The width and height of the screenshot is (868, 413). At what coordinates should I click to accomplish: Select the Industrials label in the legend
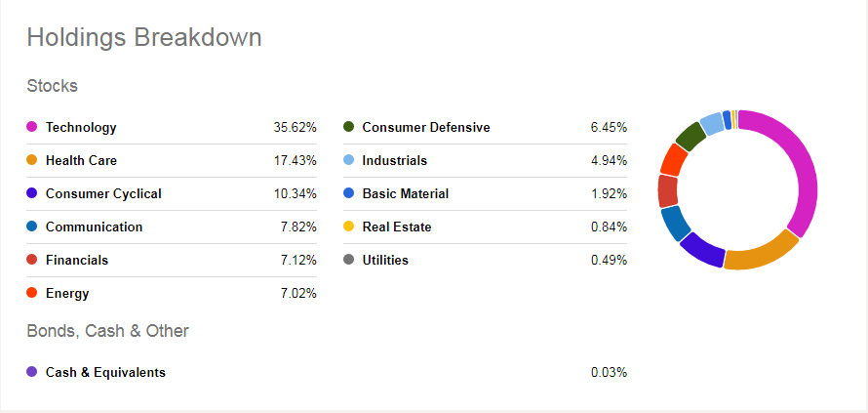394,160
